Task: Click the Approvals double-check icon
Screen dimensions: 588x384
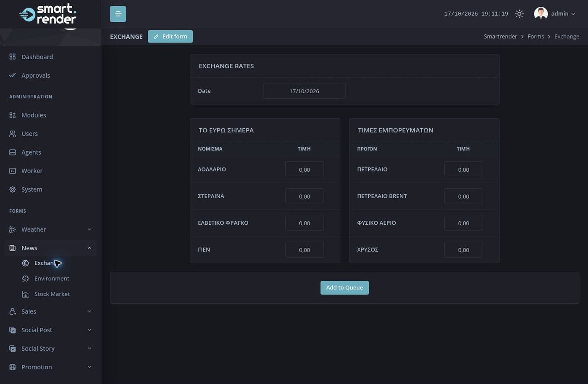Action: [x=13, y=75]
